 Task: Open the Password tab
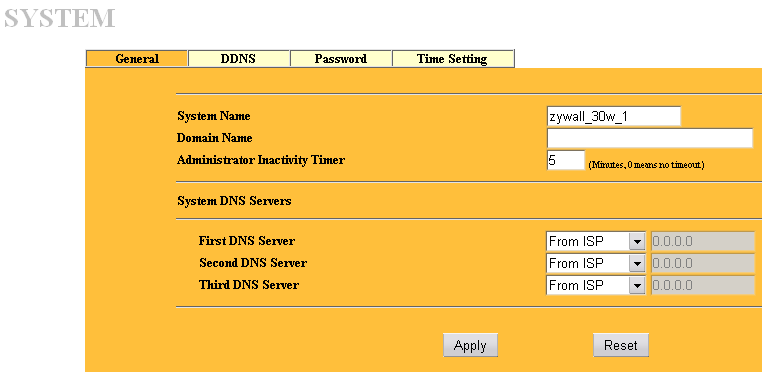click(x=341, y=59)
